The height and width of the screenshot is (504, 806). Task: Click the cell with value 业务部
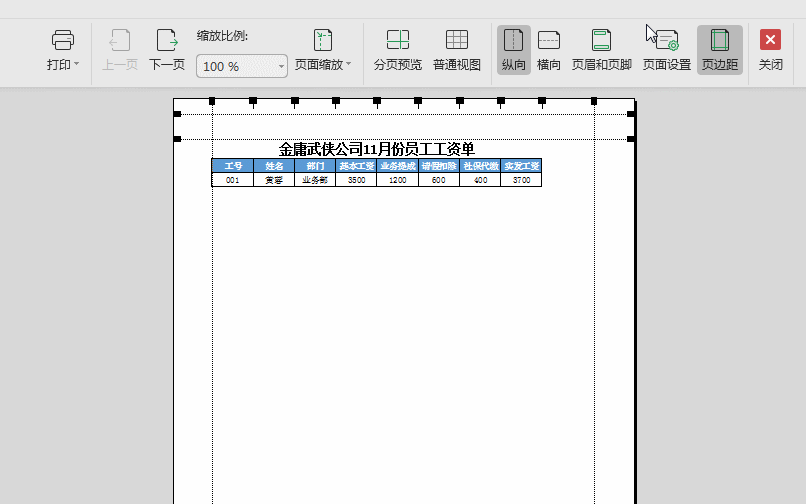pos(315,179)
